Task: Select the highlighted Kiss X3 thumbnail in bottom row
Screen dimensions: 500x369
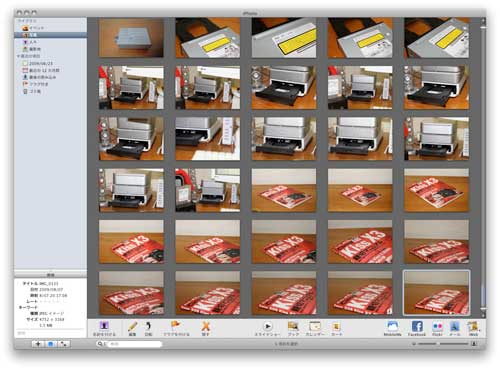Action: point(436,293)
